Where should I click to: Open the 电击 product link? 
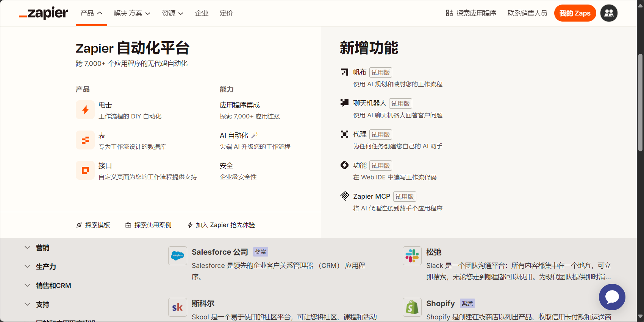click(x=105, y=105)
